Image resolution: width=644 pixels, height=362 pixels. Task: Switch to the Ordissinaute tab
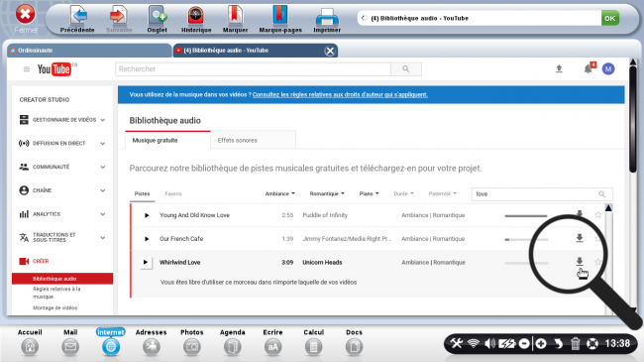point(89,51)
